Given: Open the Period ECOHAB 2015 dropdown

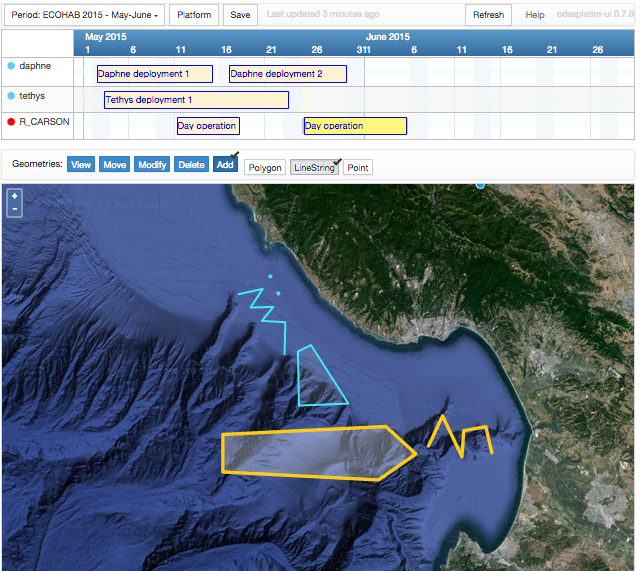Looking at the screenshot, I should click(x=84, y=15).
